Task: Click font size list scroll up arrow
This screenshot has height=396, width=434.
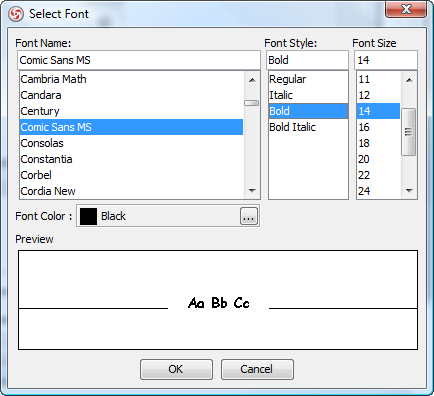Action: [x=409, y=80]
